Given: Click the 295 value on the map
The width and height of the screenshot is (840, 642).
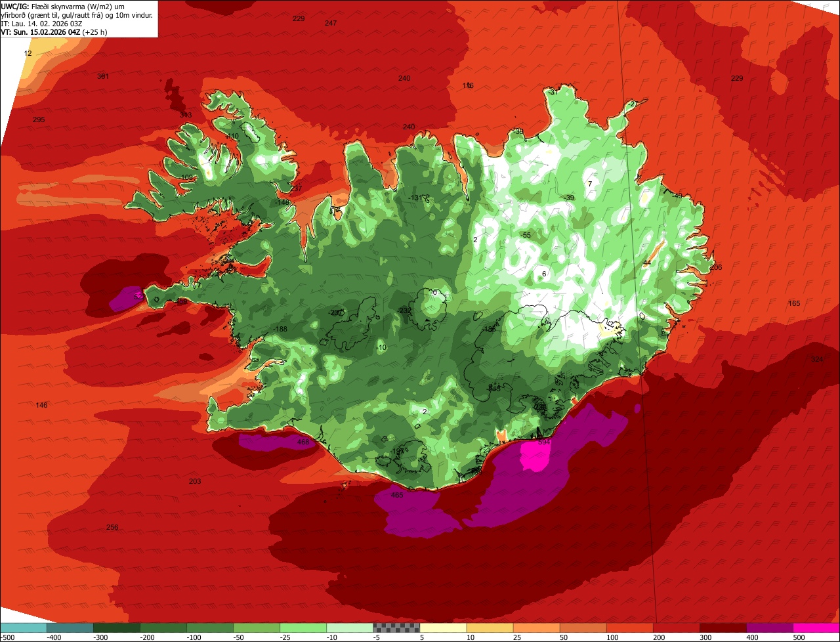Looking at the screenshot, I should [39, 119].
